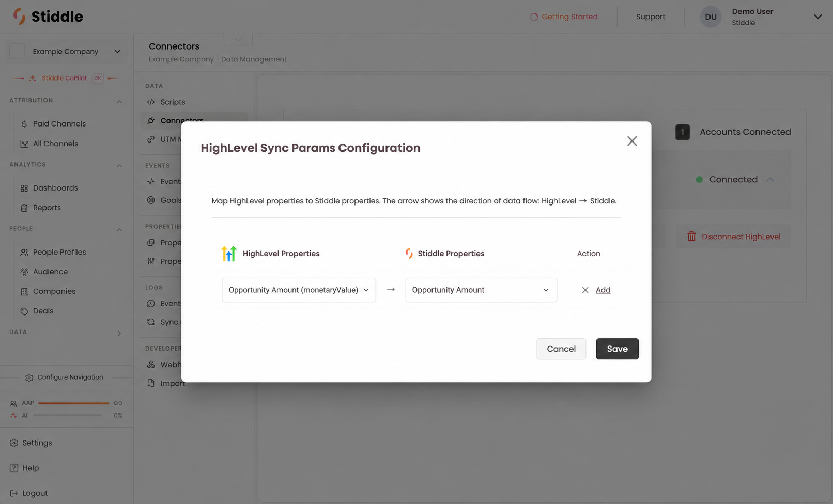
Task: Open Scripts under Data
Action: tap(173, 102)
